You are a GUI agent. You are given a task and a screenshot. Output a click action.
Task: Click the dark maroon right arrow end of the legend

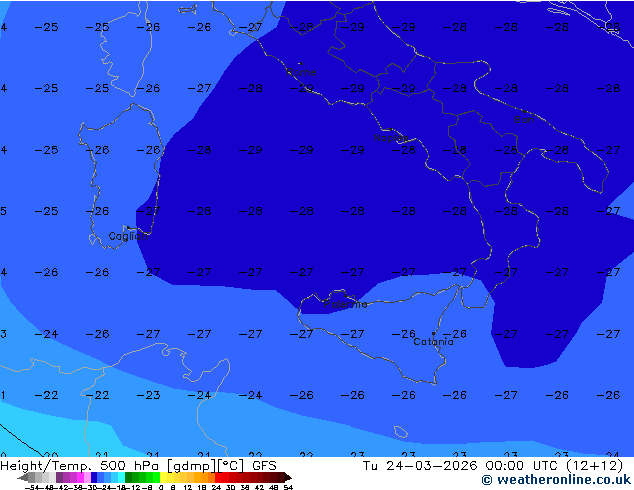tap(288, 477)
